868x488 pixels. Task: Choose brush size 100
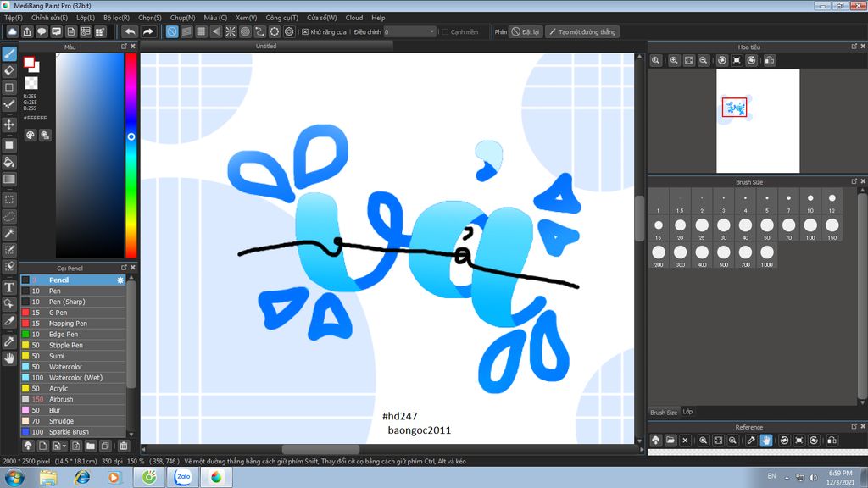[810, 227]
